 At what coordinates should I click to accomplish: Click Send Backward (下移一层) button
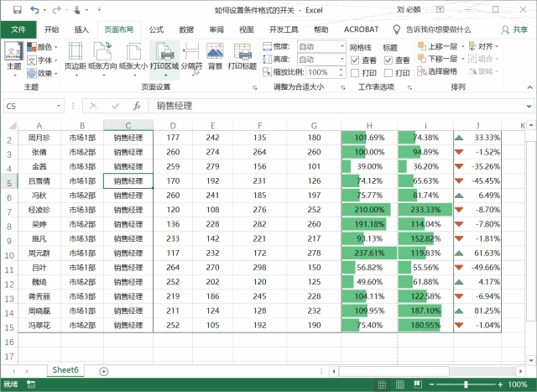[438, 59]
